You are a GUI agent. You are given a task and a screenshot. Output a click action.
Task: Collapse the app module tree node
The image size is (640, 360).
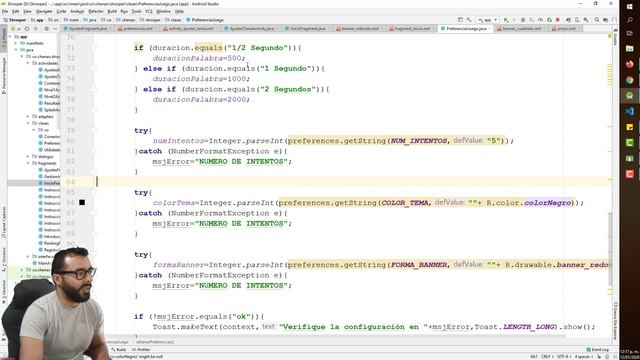pyautogui.click(x=10, y=37)
